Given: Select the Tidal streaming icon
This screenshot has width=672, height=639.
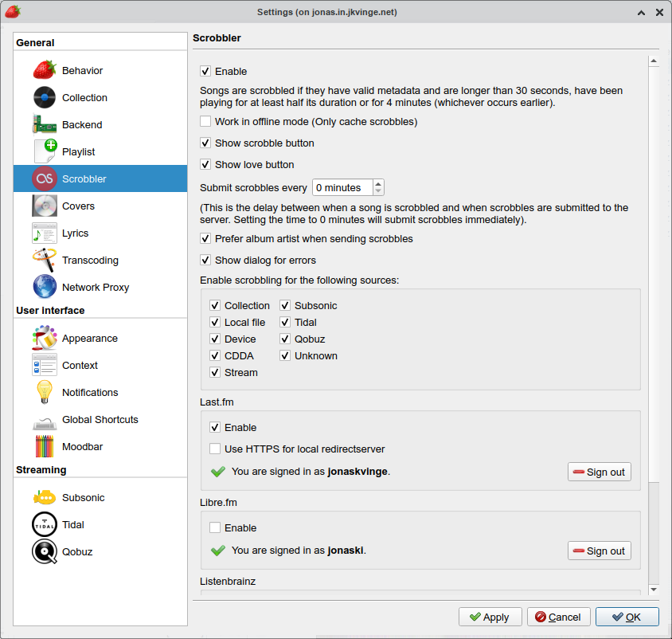Looking at the screenshot, I should click(x=46, y=524).
